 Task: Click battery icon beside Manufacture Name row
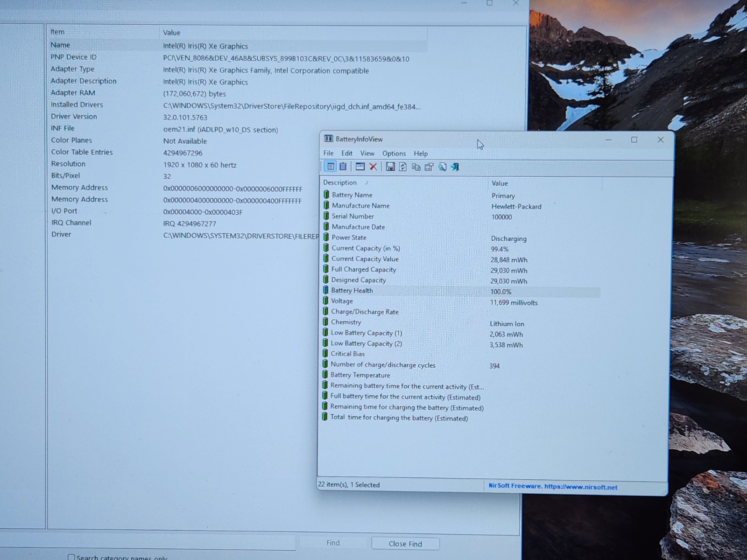(326, 205)
